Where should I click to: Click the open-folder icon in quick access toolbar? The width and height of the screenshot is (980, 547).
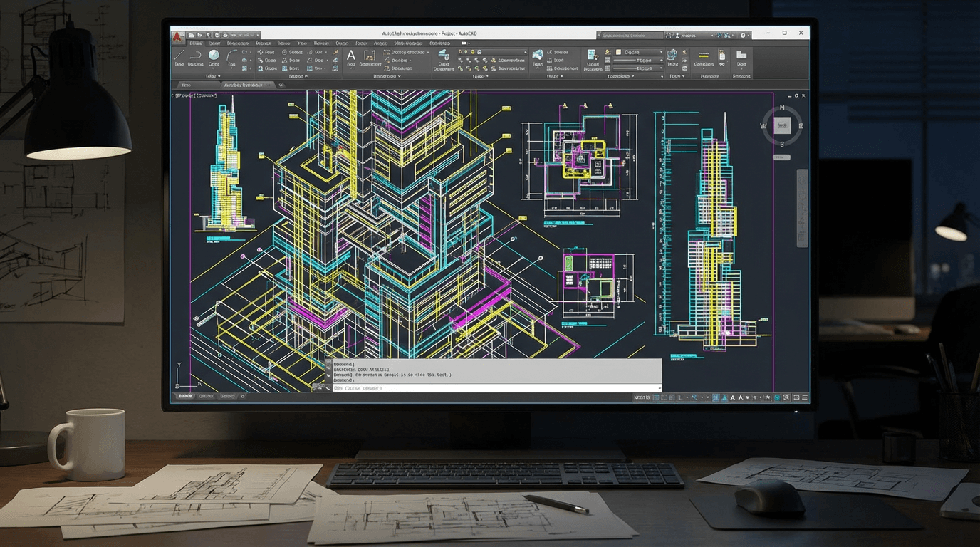click(x=201, y=35)
